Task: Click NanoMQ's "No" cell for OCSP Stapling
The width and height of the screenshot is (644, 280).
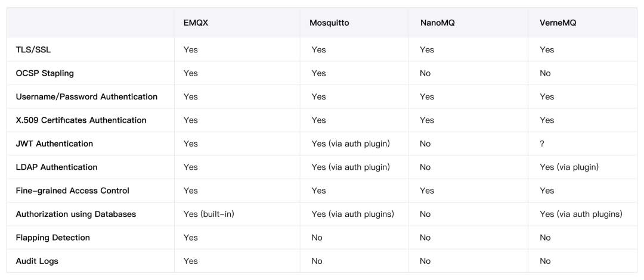Action: (x=426, y=73)
